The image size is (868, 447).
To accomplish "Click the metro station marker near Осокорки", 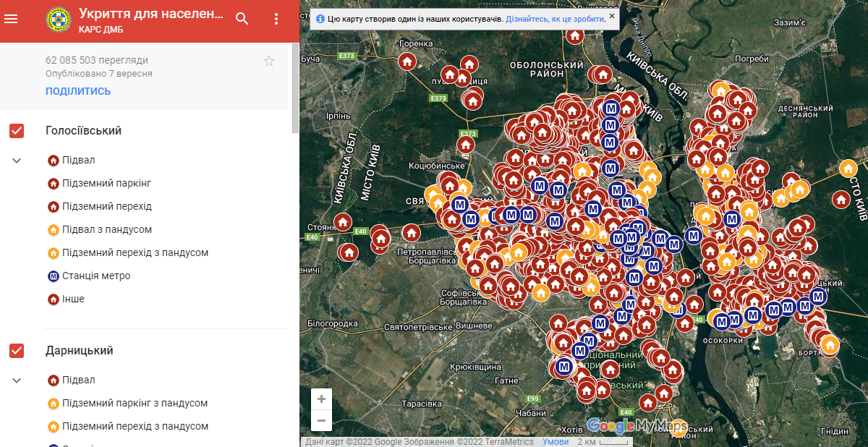I will point(721,321).
